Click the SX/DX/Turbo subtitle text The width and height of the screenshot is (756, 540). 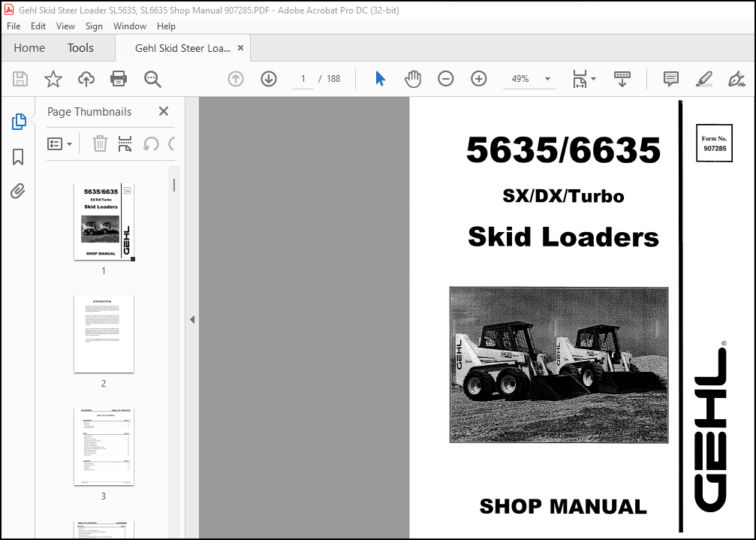point(563,196)
